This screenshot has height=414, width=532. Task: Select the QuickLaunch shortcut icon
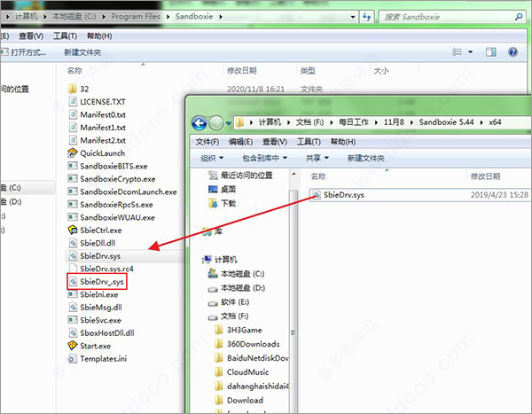tap(73, 153)
